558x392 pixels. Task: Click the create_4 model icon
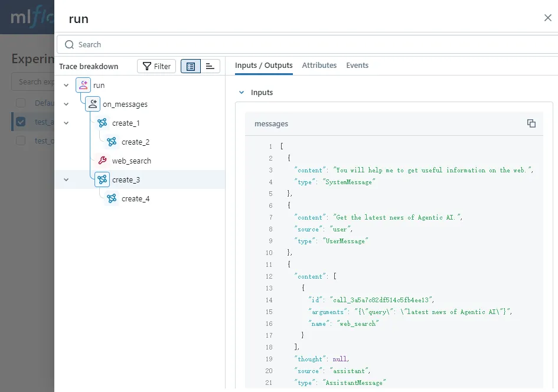[x=112, y=198]
